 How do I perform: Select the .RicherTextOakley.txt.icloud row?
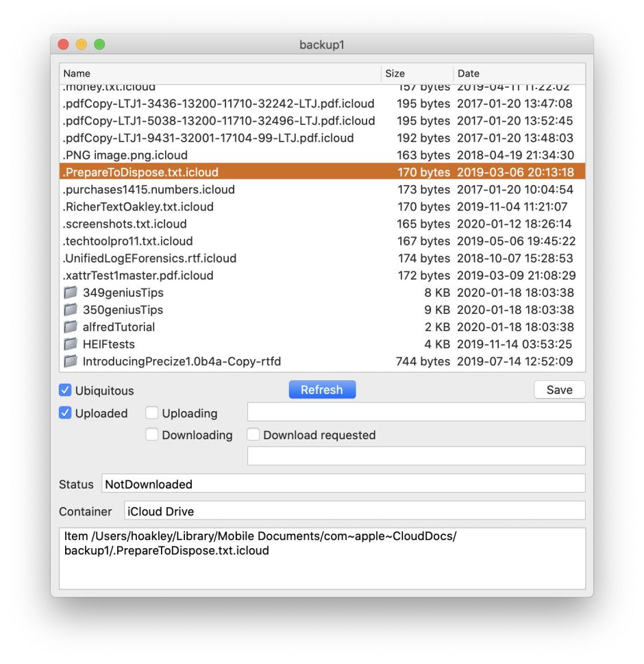pos(138,207)
